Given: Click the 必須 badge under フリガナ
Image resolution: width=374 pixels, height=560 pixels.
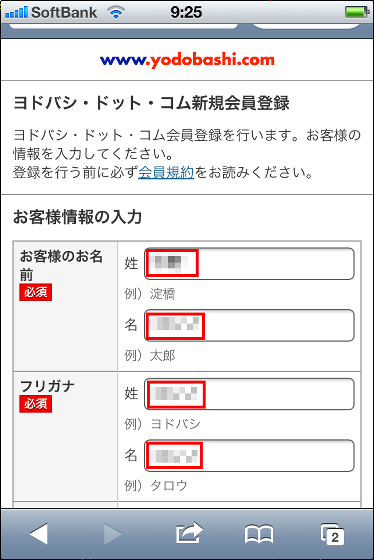Looking at the screenshot, I should click(35, 404).
